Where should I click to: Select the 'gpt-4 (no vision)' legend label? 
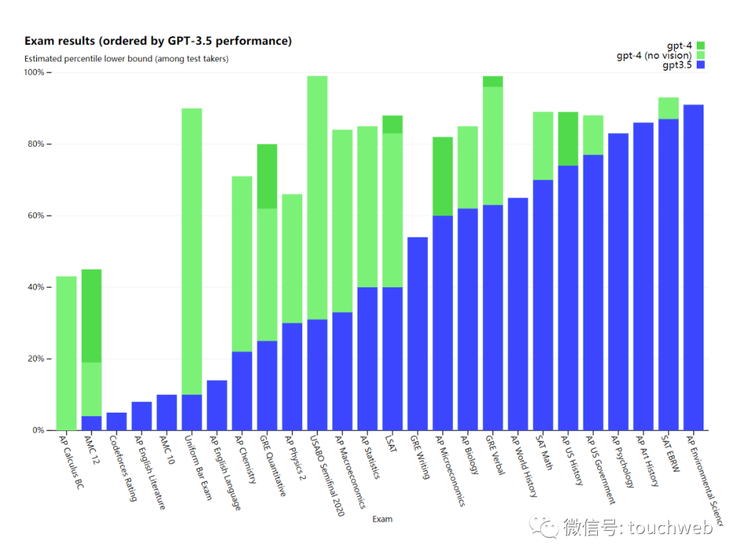click(654, 55)
